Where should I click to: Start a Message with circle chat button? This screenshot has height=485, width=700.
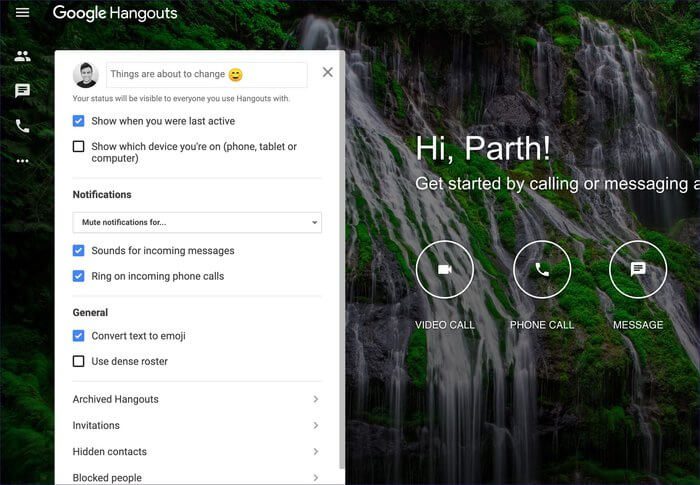(638, 269)
